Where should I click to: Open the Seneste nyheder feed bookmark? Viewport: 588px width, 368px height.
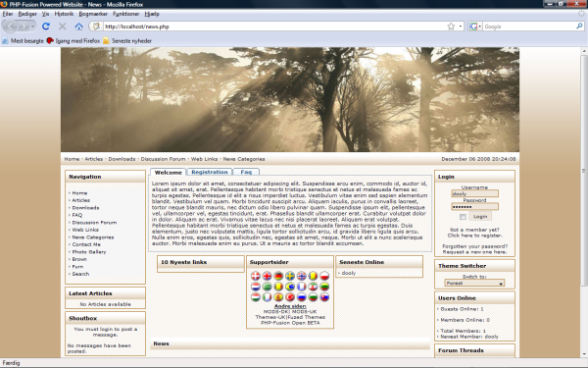coord(127,40)
